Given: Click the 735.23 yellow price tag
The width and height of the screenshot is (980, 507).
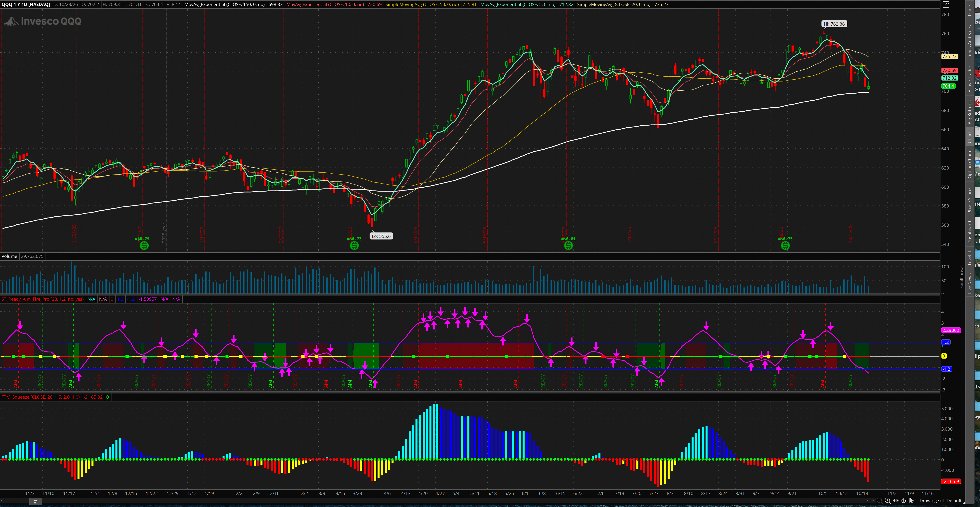Looking at the screenshot, I should pos(950,56).
